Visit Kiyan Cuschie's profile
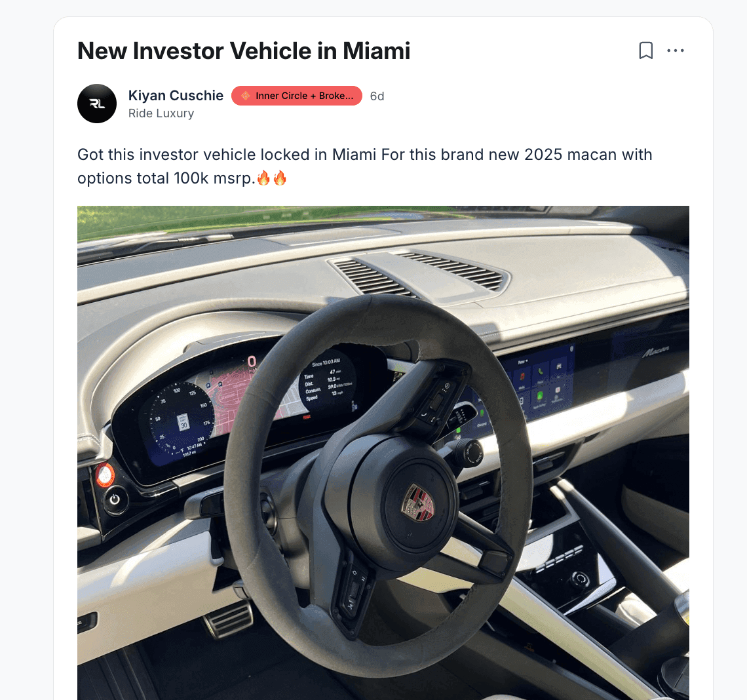Image resolution: width=747 pixels, height=700 pixels. [176, 95]
